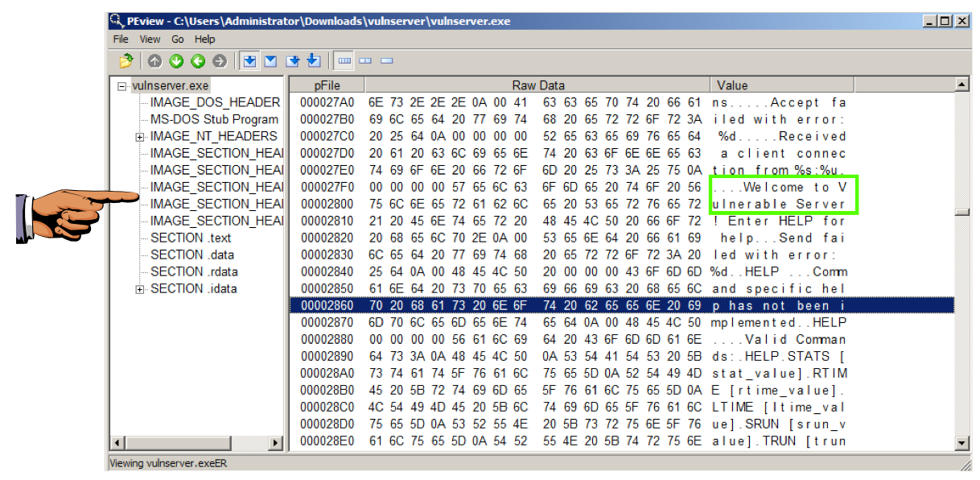Expand the IMAGE_NT_HEADERS node
Viewport: 980px width, 480px height.
tap(140, 137)
